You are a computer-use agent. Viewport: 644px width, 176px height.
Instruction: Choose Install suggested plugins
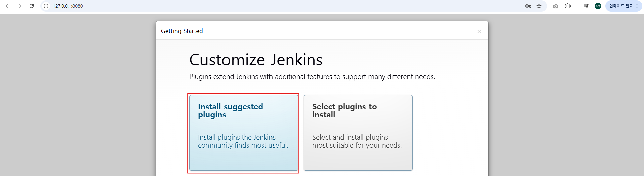click(244, 133)
